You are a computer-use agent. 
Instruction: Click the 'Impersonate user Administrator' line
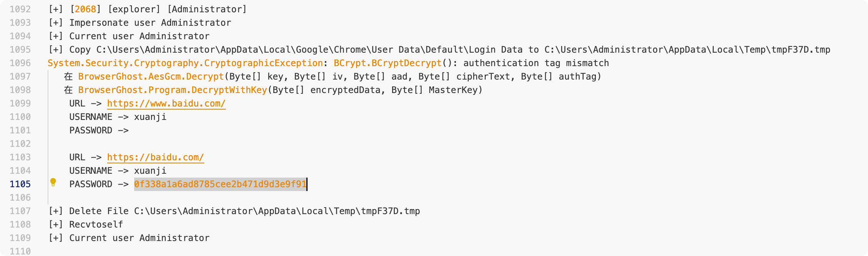[x=140, y=23]
